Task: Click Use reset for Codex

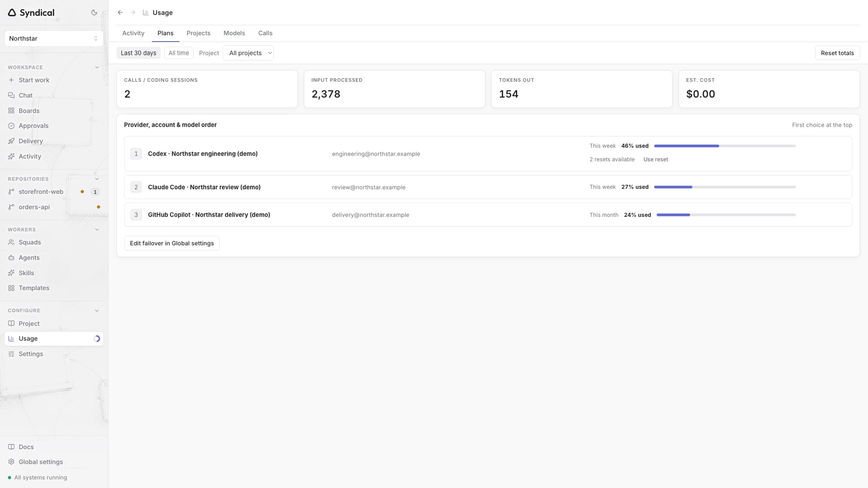Action: 656,160
